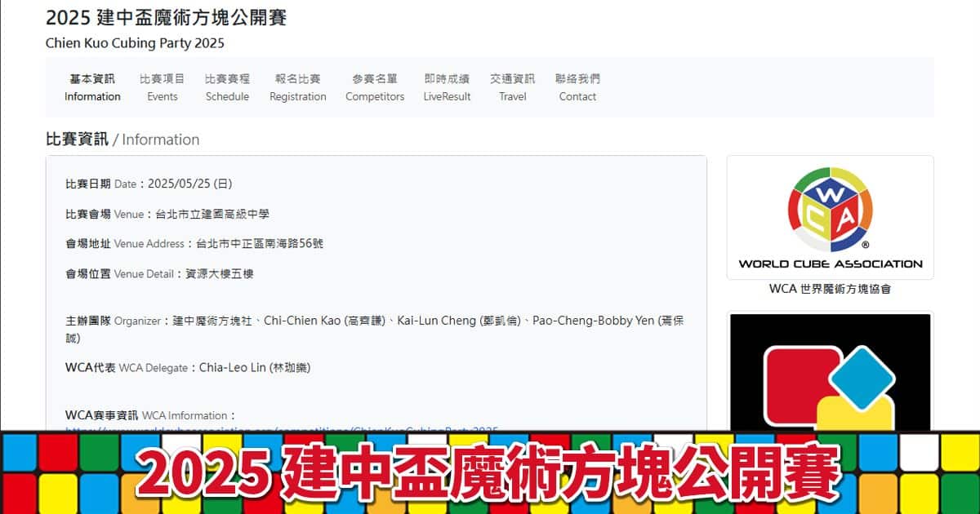Viewport: 980px width, 514px height.
Task: Open the 比賽賽程 Schedule tab
Action: pos(227,87)
